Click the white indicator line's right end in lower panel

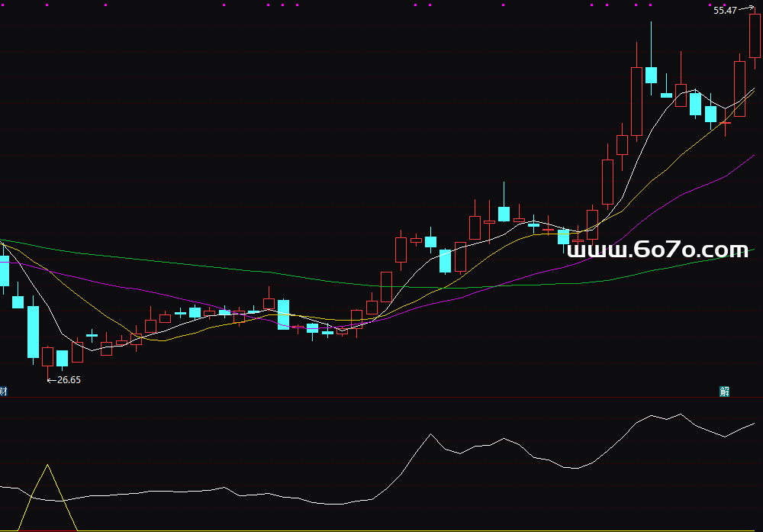(753, 423)
